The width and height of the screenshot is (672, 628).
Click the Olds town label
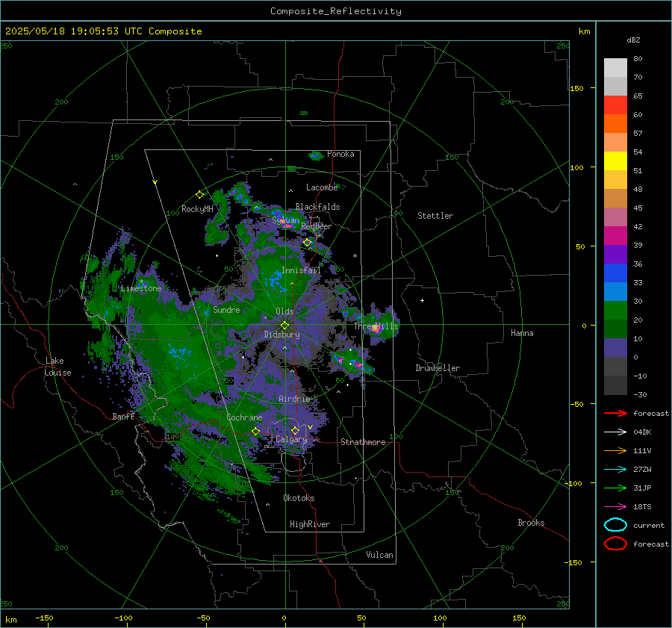coord(284,311)
